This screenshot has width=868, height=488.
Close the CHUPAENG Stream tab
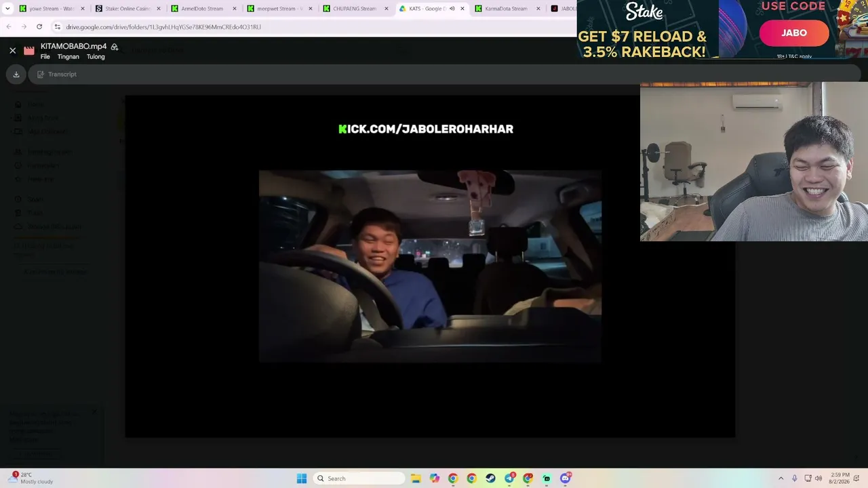[x=387, y=9]
